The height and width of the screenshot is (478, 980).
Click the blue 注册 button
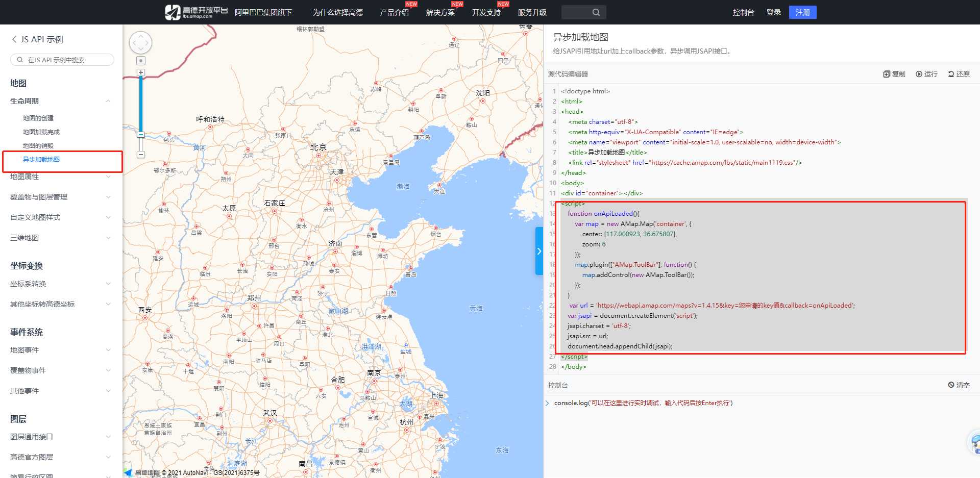coord(802,12)
